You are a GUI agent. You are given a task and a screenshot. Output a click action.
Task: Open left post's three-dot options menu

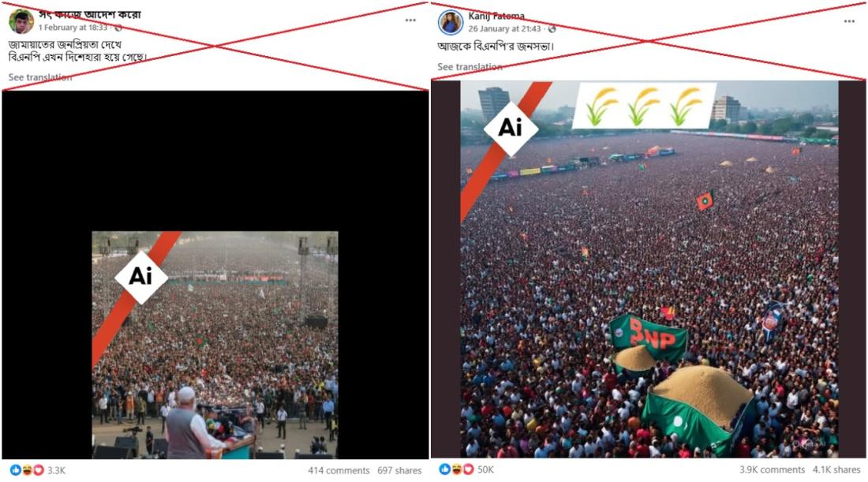tap(410, 20)
